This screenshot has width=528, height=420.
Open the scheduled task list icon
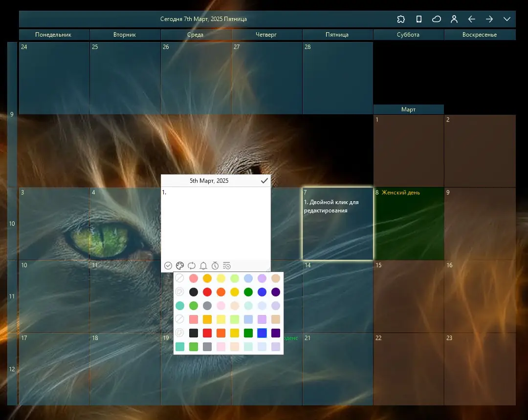pyautogui.click(x=227, y=266)
